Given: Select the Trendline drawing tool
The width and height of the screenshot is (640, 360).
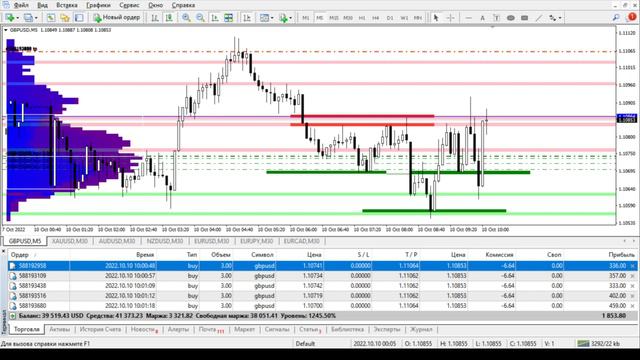Looking at the screenshot, I should click(x=539, y=18).
